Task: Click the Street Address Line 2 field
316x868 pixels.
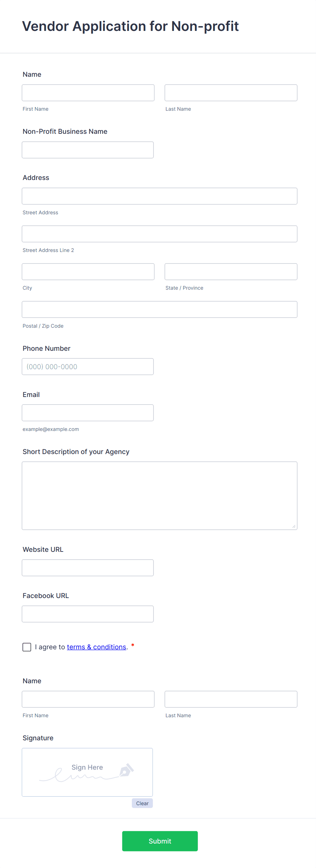Action: click(159, 233)
